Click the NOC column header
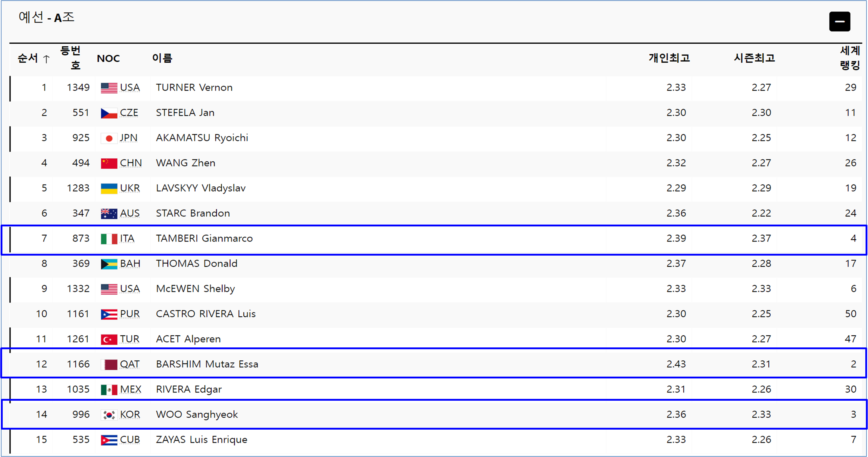 tap(108, 59)
